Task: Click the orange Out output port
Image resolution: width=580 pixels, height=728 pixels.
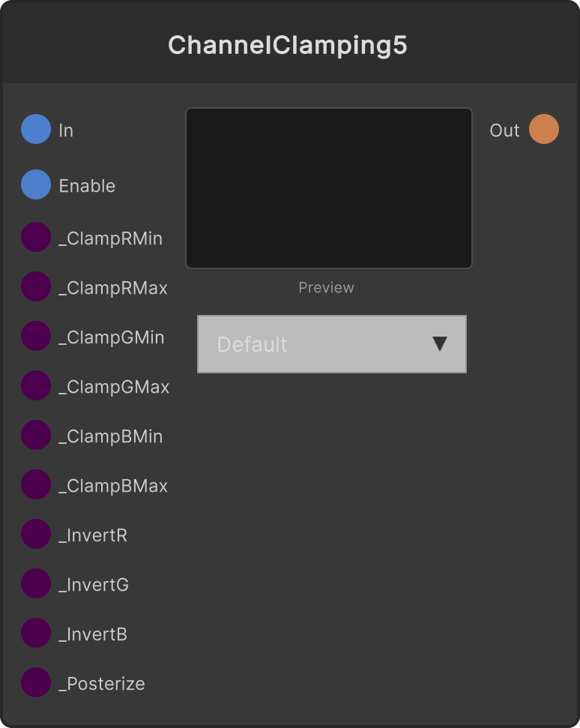Action: point(544,129)
